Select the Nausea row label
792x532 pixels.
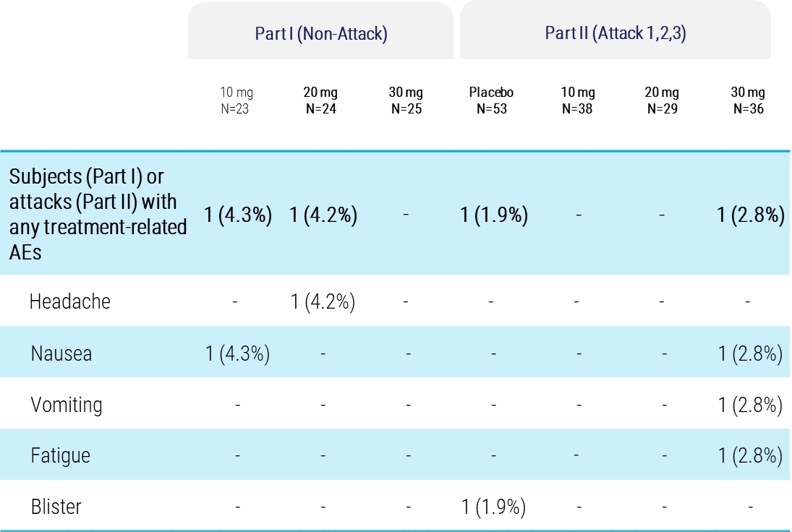tap(61, 353)
